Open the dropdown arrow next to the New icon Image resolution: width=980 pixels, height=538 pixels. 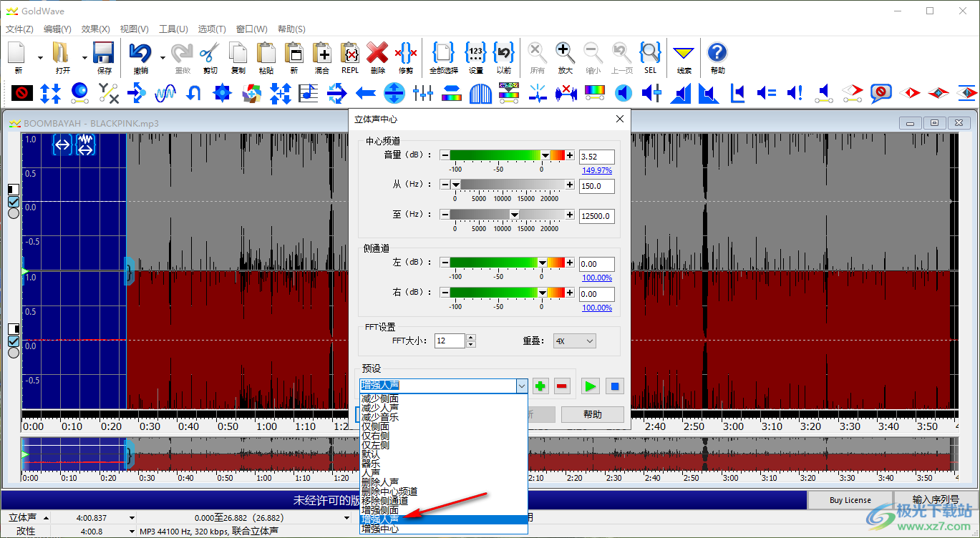tap(39, 57)
